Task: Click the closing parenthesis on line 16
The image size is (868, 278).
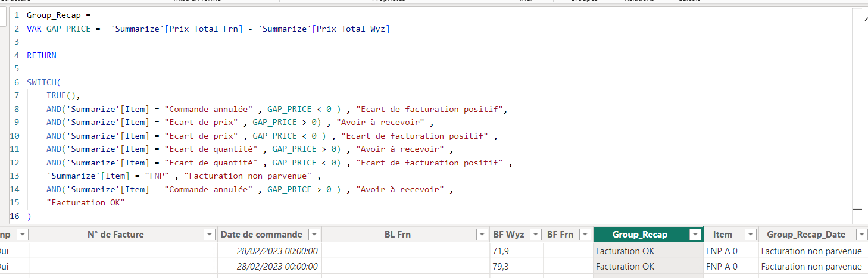Action: tap(29, 216)
